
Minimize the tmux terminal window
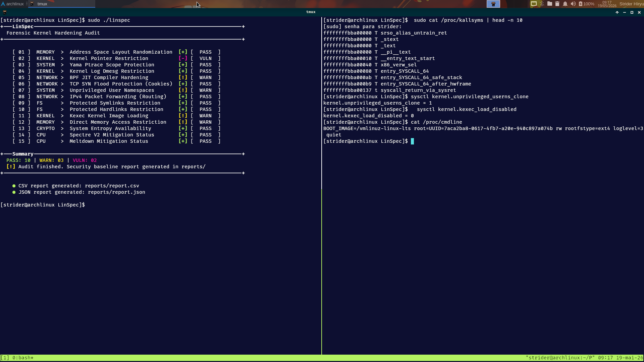[x=624, y=12]
